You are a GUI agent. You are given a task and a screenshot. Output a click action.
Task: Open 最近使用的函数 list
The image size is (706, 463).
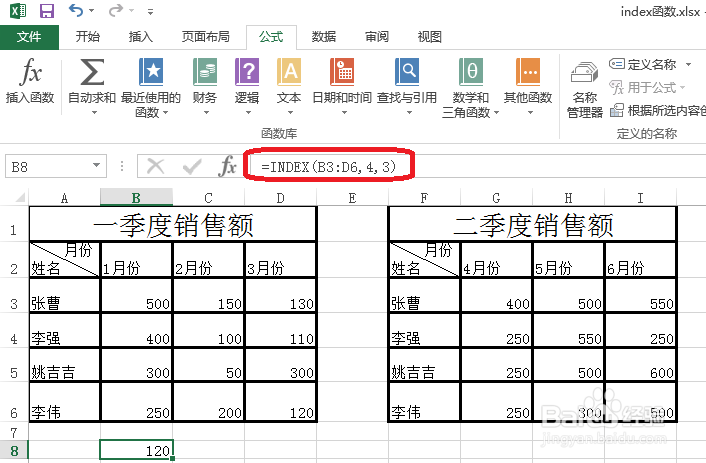pyautogui.click(x=151, y=87)
